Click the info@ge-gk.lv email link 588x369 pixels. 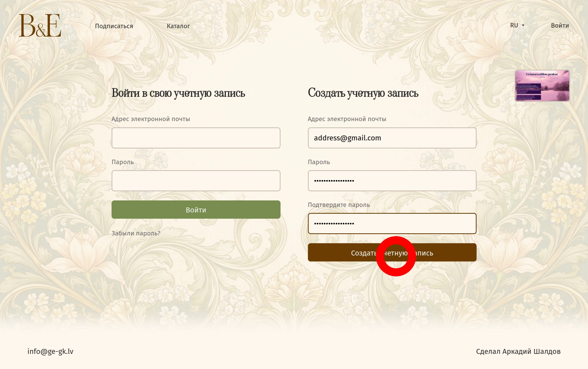50,352
